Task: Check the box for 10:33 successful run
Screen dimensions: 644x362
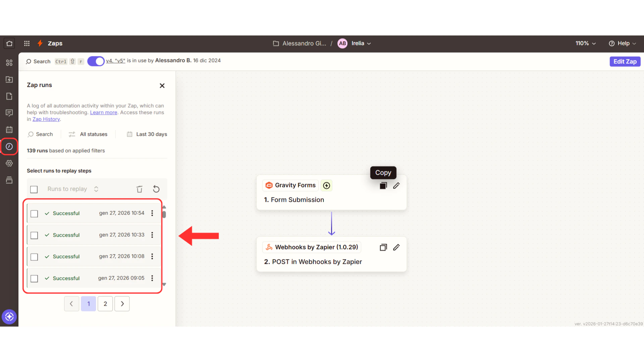Action: point(34,235)
